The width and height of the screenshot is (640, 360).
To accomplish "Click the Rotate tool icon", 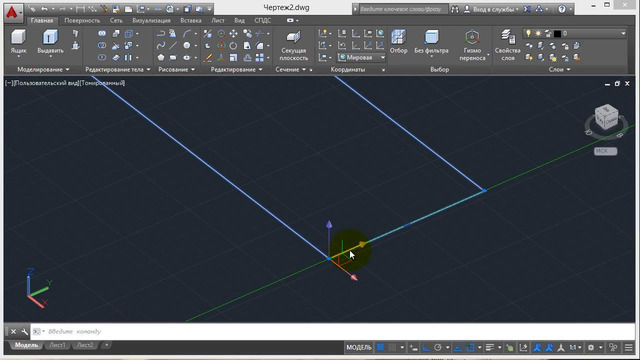I will (x=233, y=45).
